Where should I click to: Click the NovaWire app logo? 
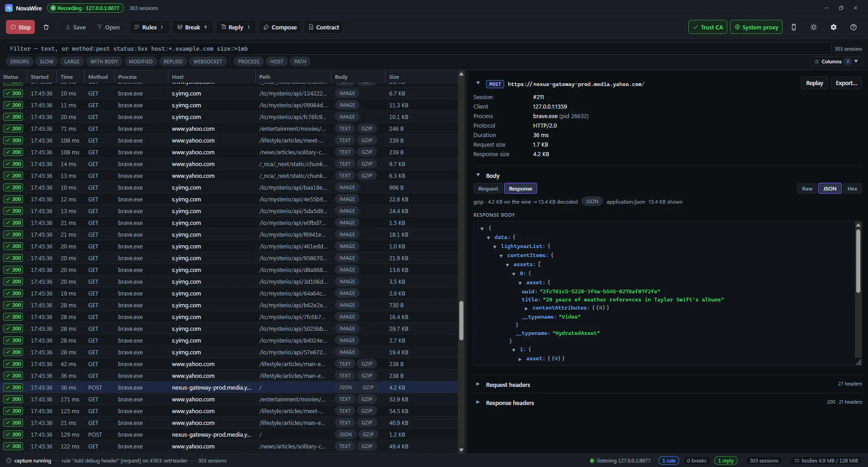click(x=9, y=8)
